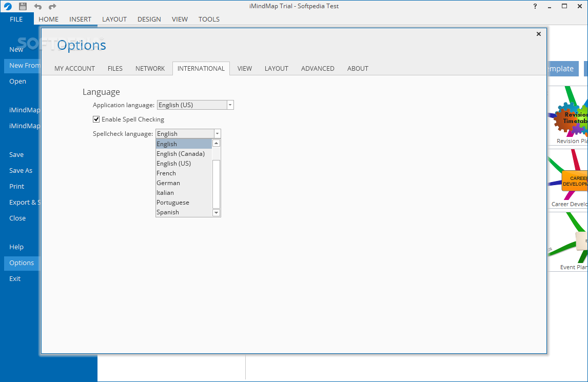Switch to the LAYOUT options tab

277,69
